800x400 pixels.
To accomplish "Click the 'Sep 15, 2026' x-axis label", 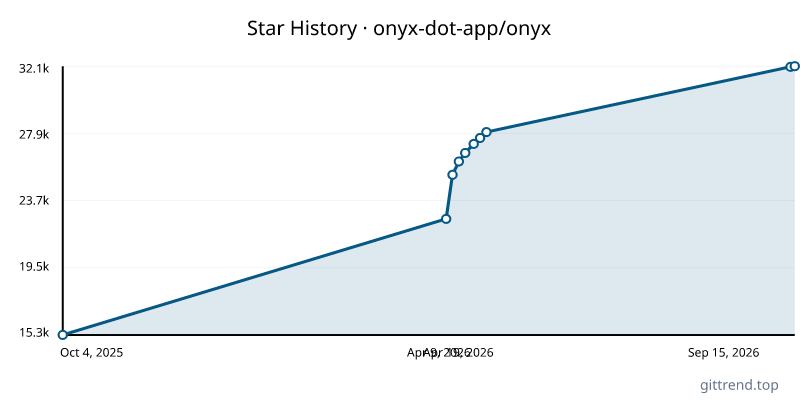I will pyautogui.click(x=723, y=353).
